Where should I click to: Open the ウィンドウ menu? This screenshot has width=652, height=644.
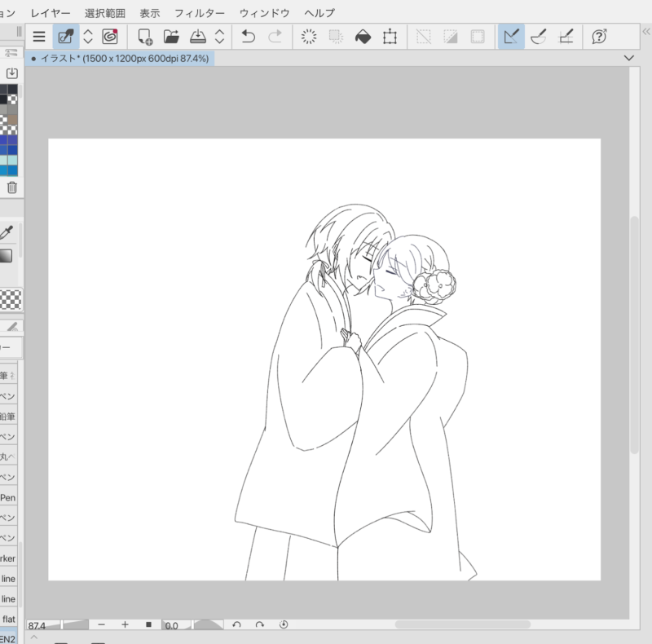pos(264,13)
